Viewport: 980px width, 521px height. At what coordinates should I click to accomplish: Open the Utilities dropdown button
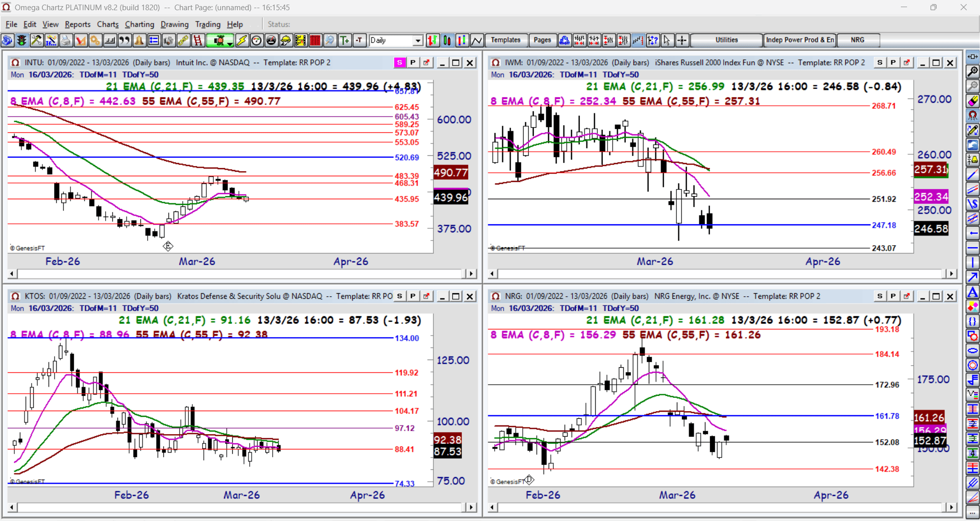click(x=726, y=40)
